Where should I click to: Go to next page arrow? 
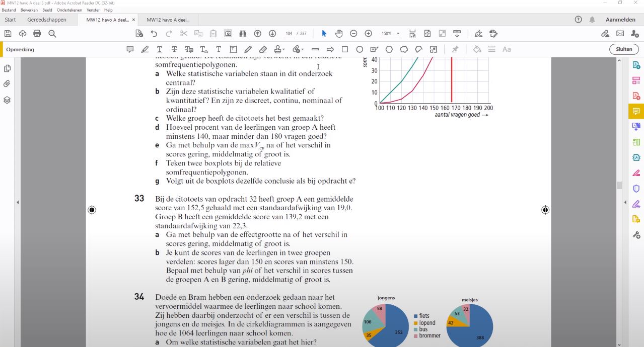tap(272, 34)
